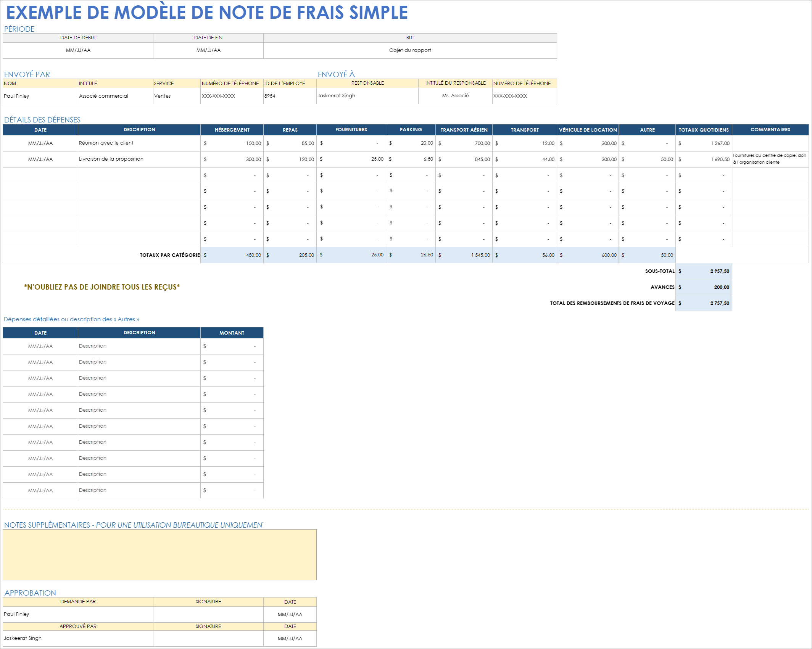Click the 'Objet du rapport' purpose cell

(410, 50)
